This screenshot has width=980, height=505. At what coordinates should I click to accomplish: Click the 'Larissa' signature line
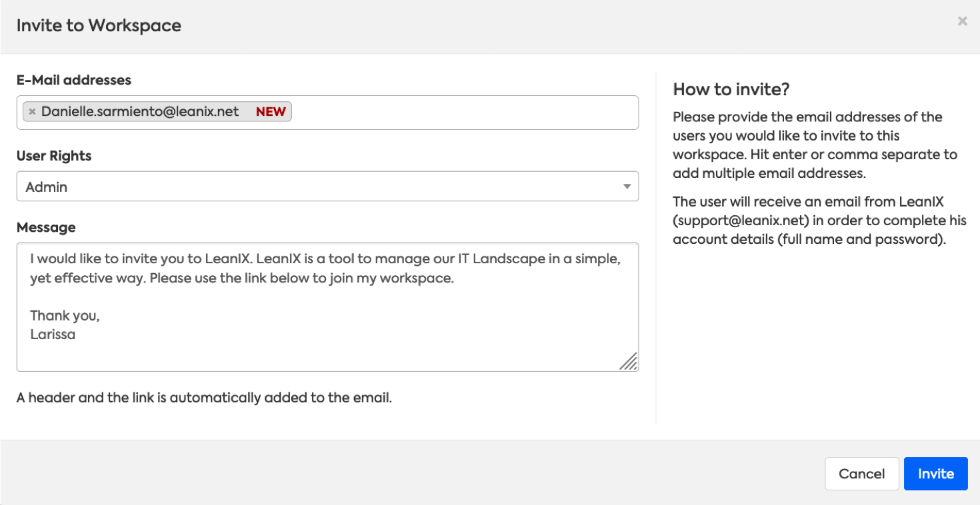pos(53,334)
